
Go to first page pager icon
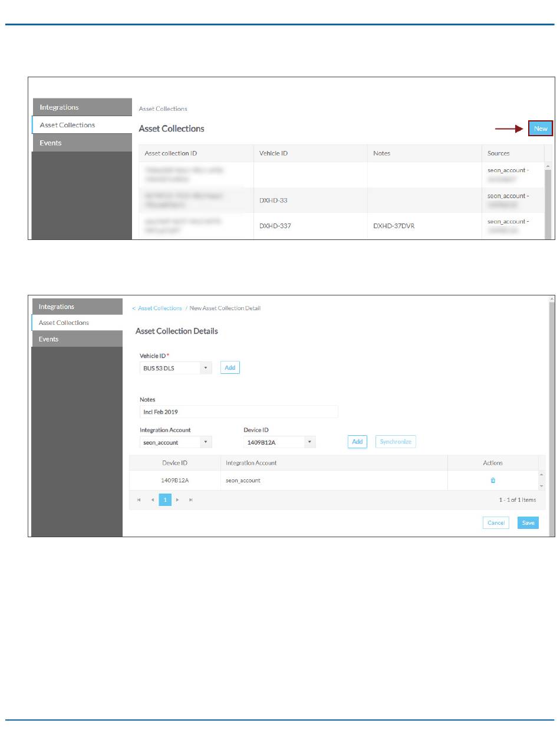pyautogui.click(x=139, y=500)
